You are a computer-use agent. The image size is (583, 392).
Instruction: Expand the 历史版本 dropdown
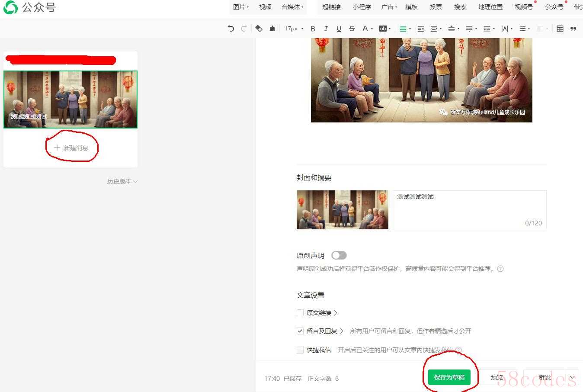pyautogui.click(x=122, y=181)
